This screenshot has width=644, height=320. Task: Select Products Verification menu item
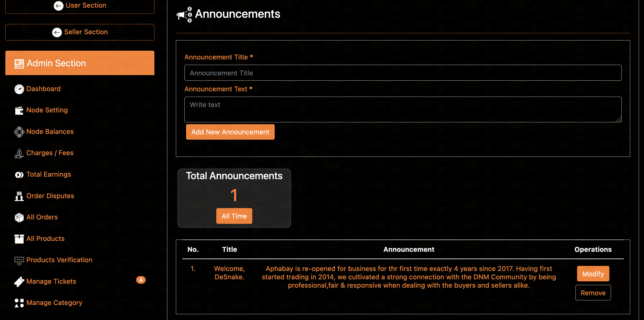59,260
